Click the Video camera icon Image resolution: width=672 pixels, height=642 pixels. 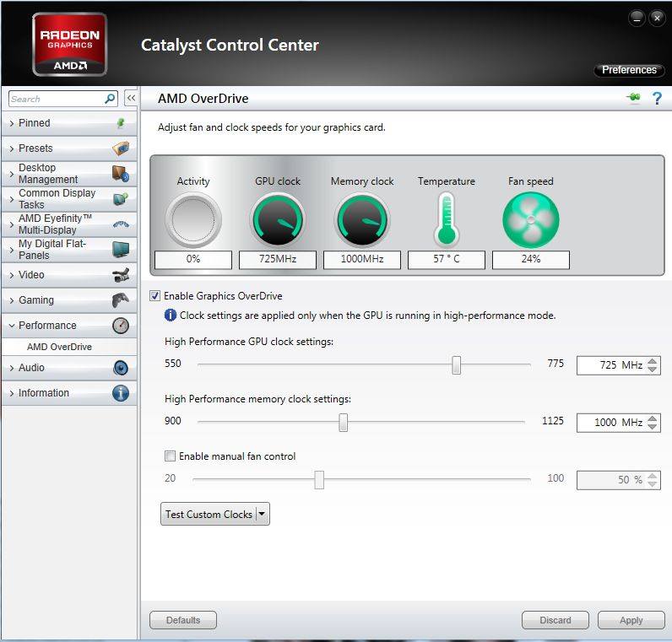tap(121, 275)
